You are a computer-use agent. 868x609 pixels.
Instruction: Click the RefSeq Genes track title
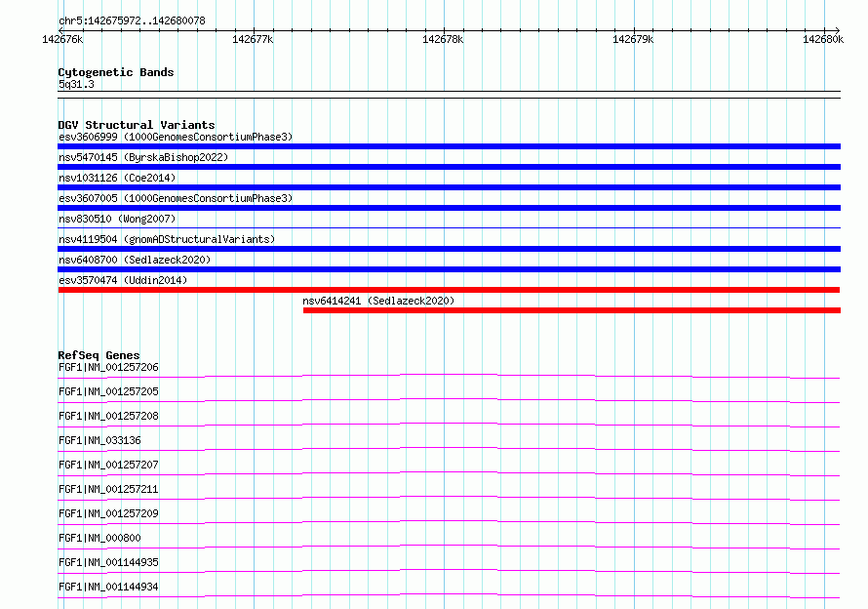click(99, 355)
